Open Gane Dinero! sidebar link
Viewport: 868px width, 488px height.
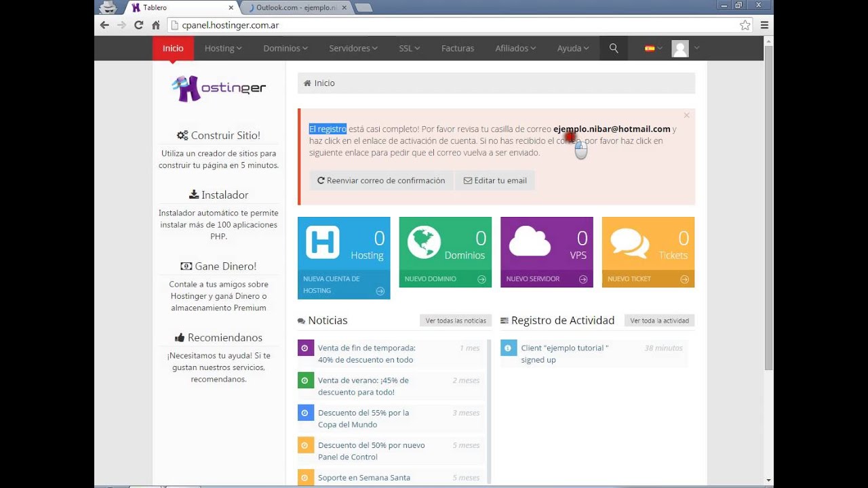[x=218, y=266]
